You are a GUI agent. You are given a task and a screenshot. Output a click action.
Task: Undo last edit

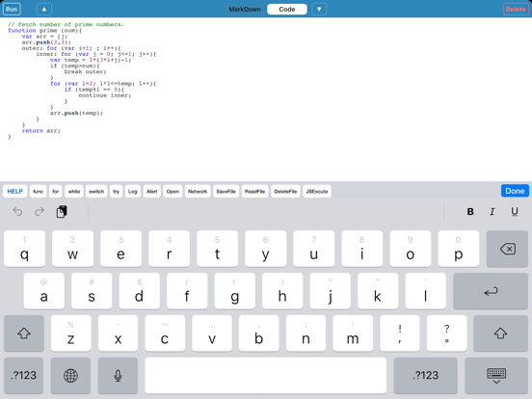17,212
